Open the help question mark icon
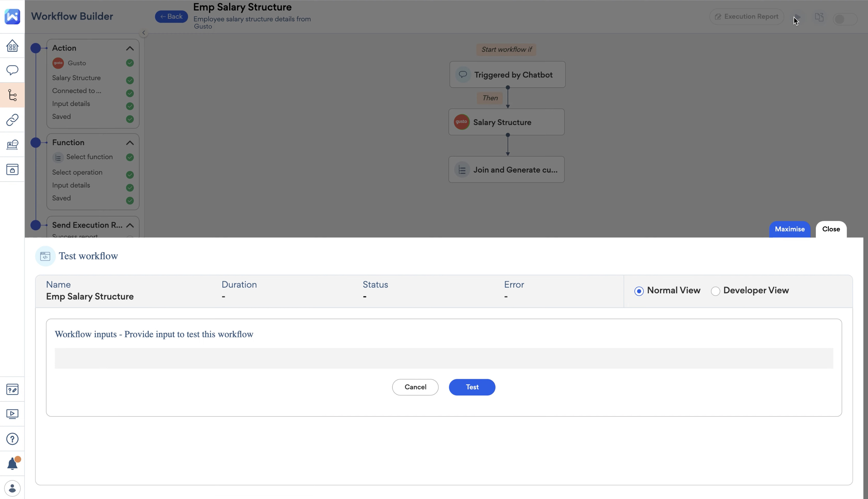The image size is (868, 499). click(12, 439)
